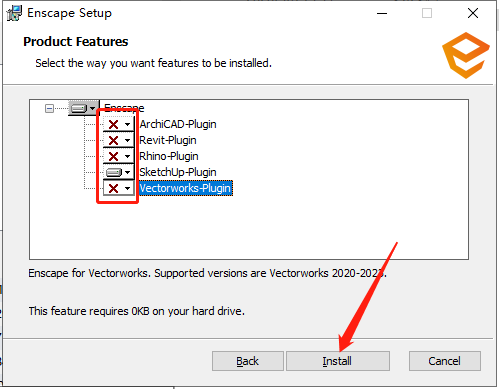Select the Revit-Plugin feature label
The height and width of the screenshot is (389, 499).
168,140
